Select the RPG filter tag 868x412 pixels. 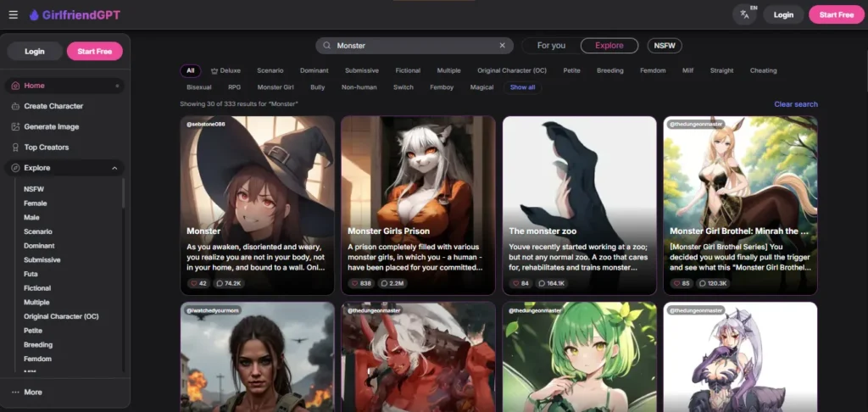[234, 87]
